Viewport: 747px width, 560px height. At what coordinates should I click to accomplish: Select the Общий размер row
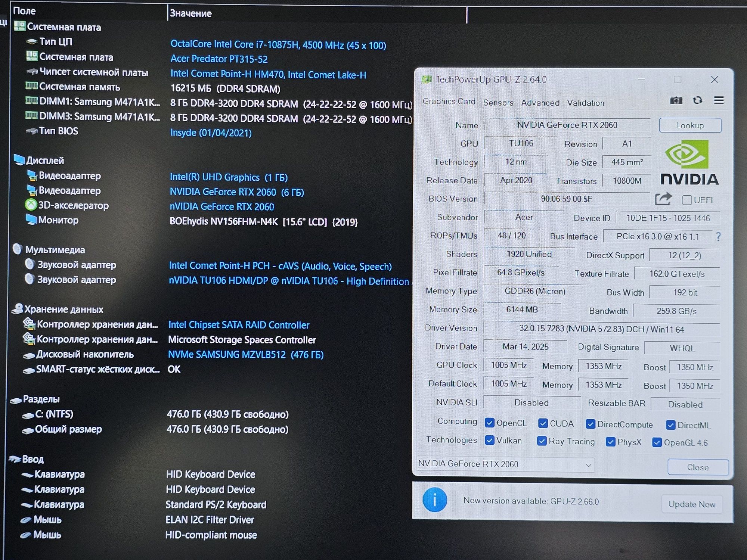155,429
